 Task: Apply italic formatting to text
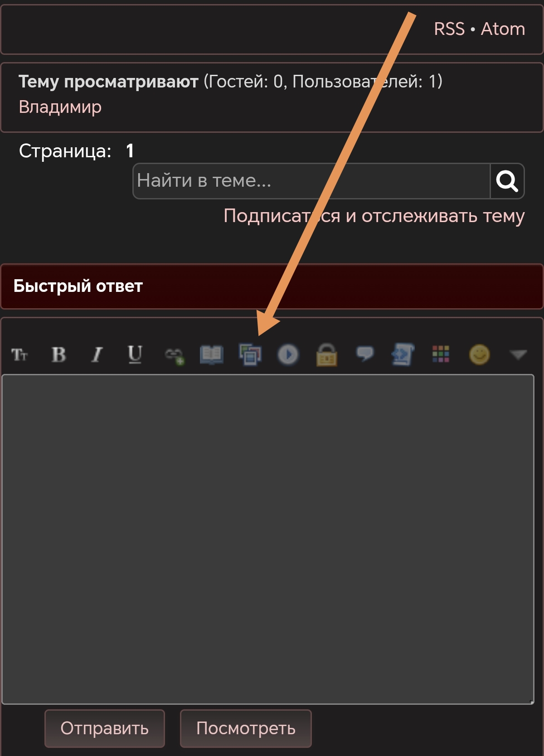pyautogui.click(x=97, y=354)
